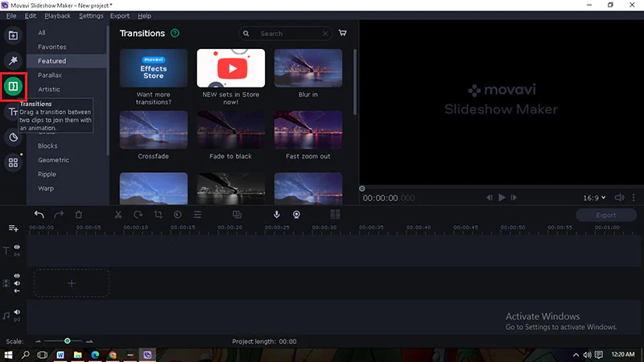Open the Edit menu
644x362 pixels.
31,16
